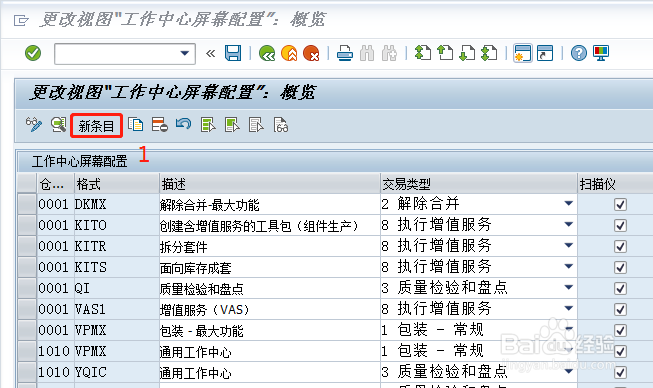Screen dimensions: 653x388
Task: Go to the last page icon
Action: coord(489,53)
